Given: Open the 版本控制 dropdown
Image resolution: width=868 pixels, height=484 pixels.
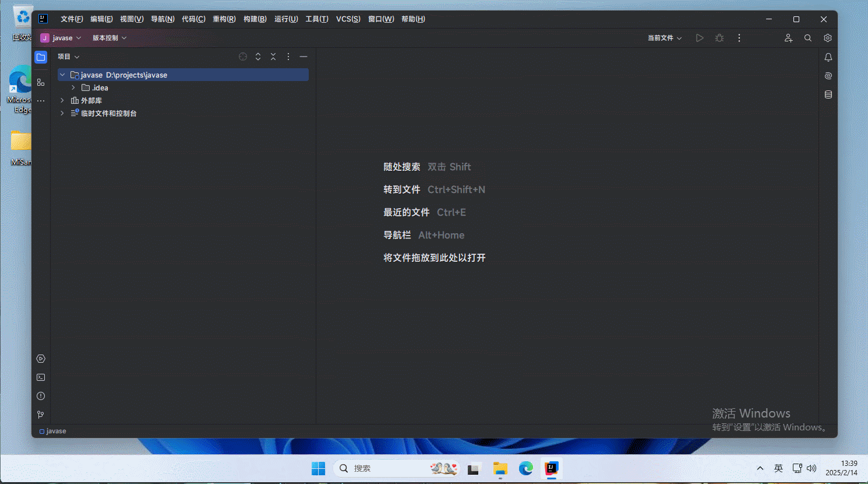Looking at the screenshot, I should [110, 38].
